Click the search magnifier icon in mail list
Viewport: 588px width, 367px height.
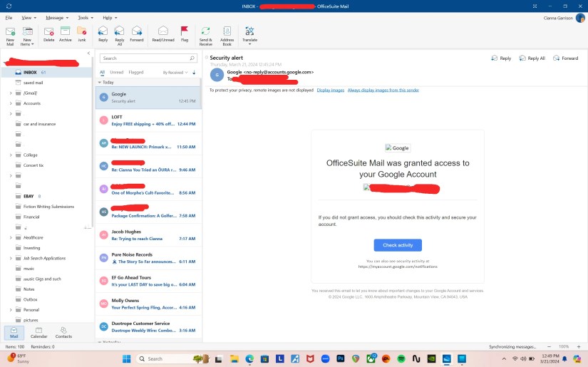click(x=192, y=58)
